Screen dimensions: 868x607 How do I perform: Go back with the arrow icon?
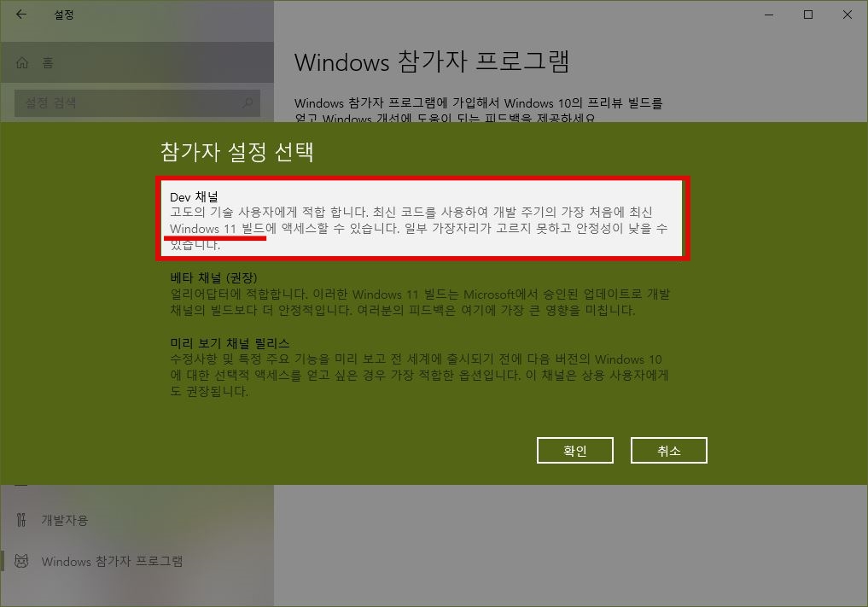click(21, 15)
